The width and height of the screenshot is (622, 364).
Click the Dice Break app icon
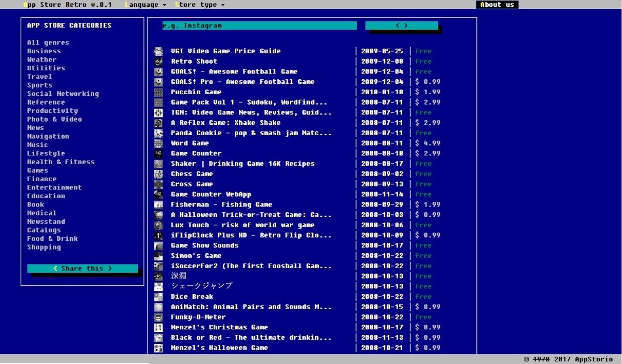tap(159, 297)
